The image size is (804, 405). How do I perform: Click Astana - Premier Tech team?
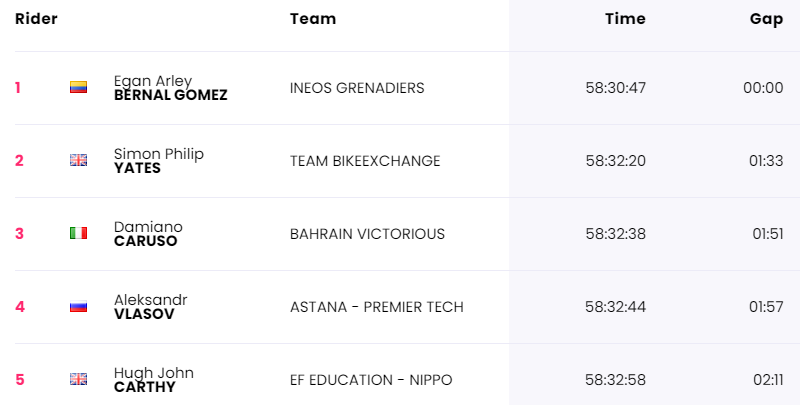(x=376, y=307)
